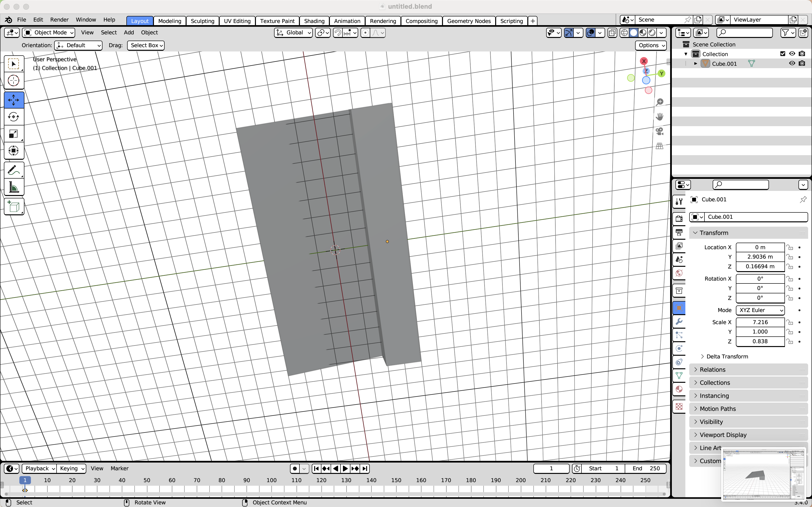Click the Options button in viewport
812x507 pixels.
pyautogui.click(x=651, y=45)
